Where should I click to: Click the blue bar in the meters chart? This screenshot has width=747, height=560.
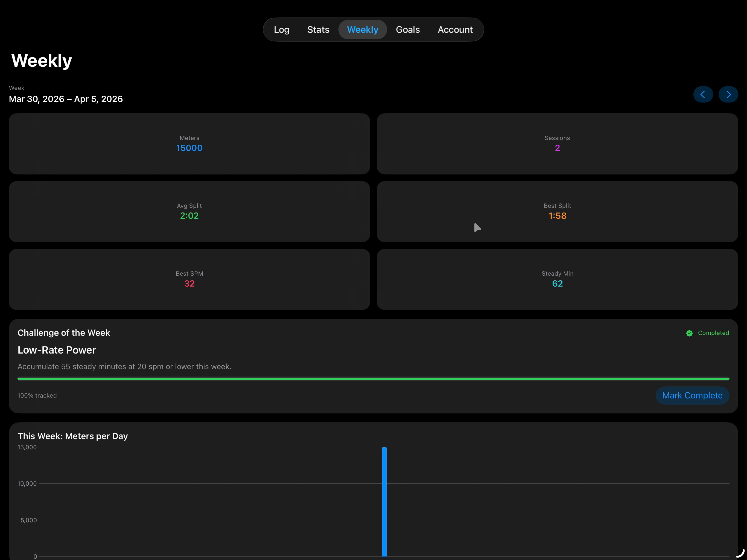tap(384, 501)
